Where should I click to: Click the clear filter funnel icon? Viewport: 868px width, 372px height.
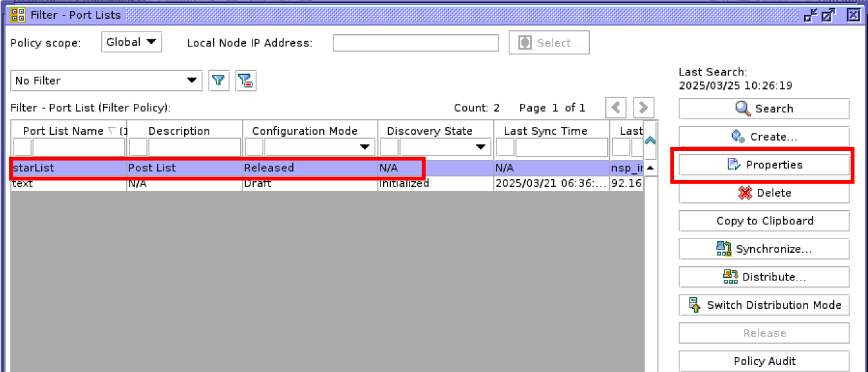click(246, 81)
